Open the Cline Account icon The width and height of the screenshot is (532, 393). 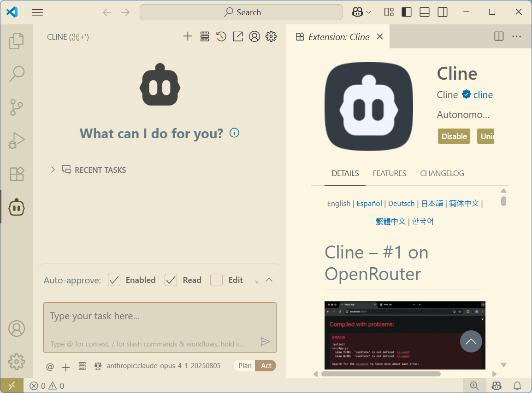[254, 36]
